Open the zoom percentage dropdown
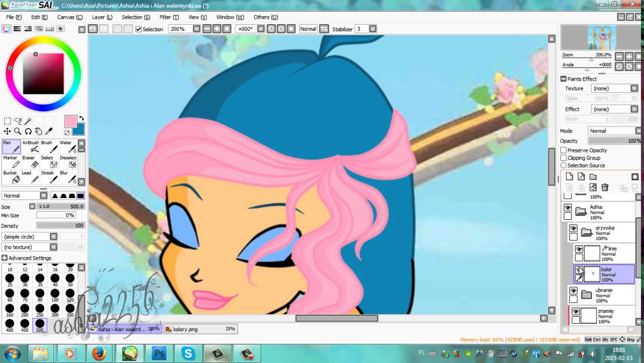The image size is (644, 363). click(197, 29)
